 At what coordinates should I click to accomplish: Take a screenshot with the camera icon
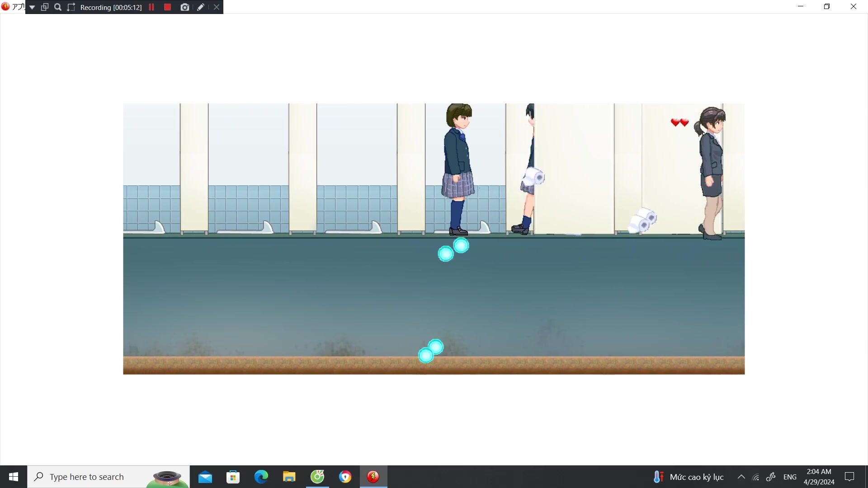[184, 7]
